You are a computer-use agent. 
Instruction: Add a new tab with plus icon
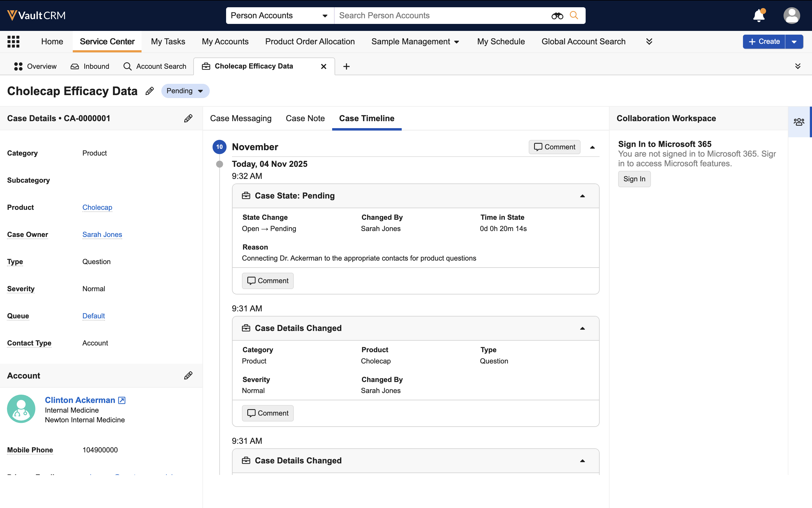tap(346, 67)
